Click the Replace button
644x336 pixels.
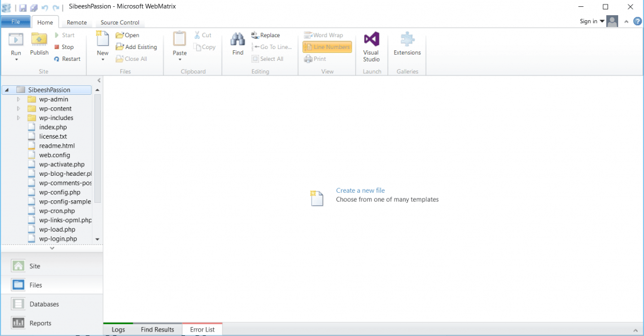[x=265, y=35]
